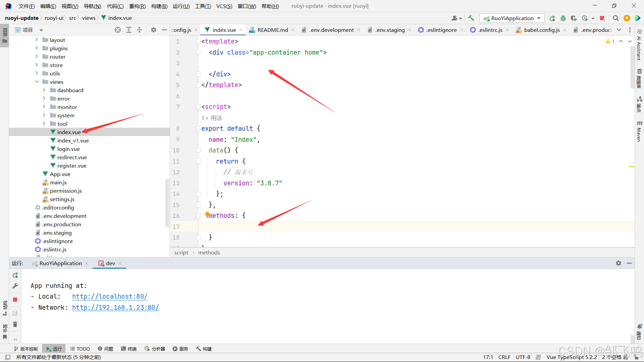
Task: Expand all in the project panel
Action: 129,30
